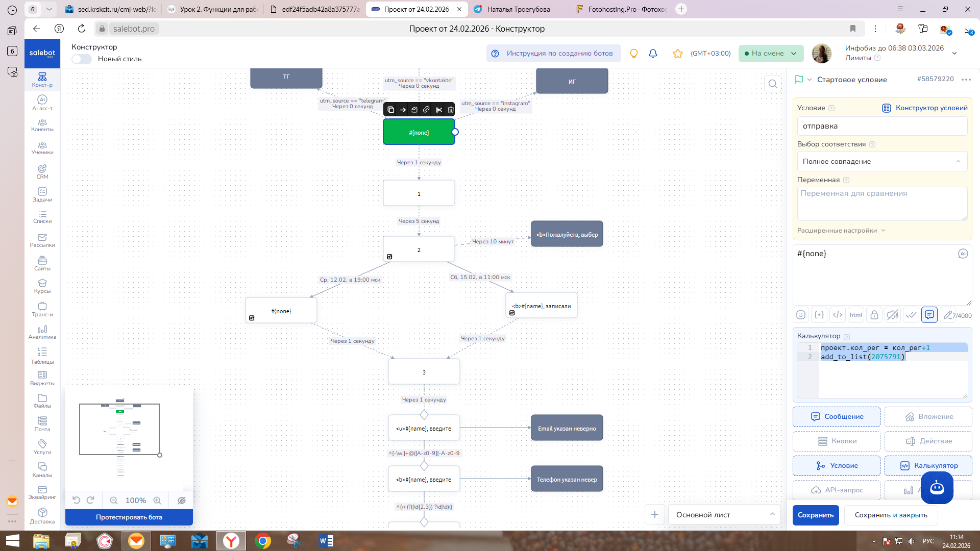The height and width of the screenshot is (551, 980).
Task: Toggle the minimap visibility eye icon
Action: pyautogui.click(x=181, y=500)
